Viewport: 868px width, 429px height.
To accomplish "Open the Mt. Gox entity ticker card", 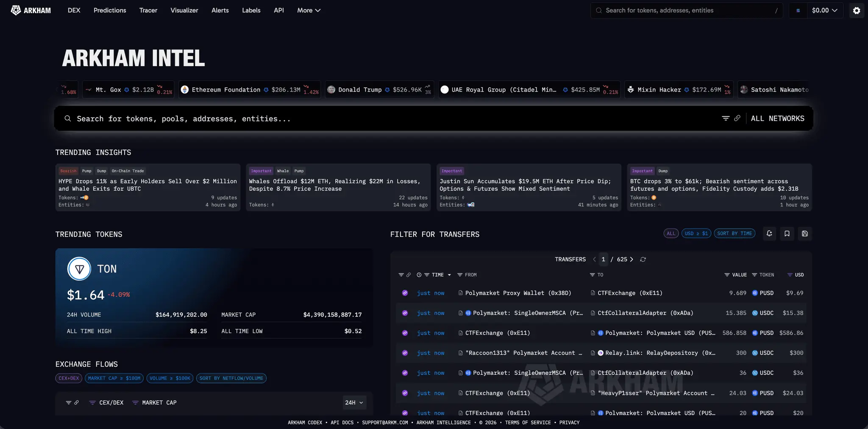I will coord(128,89).
